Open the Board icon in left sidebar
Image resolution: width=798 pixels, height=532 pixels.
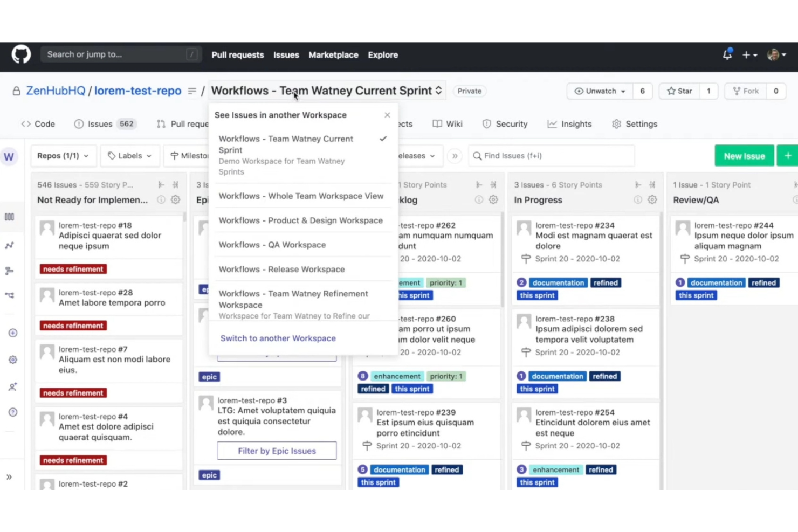tap(9, 217)
